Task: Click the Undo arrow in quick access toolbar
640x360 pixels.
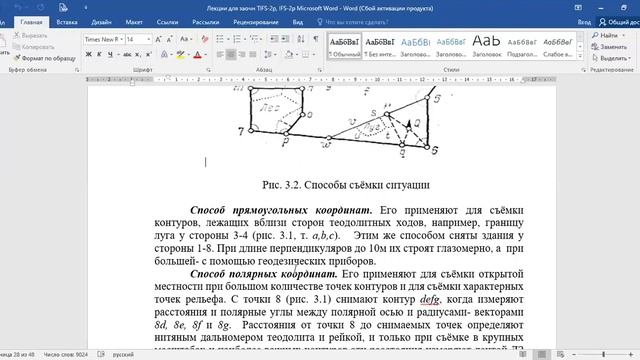Action: click(18, 7)
